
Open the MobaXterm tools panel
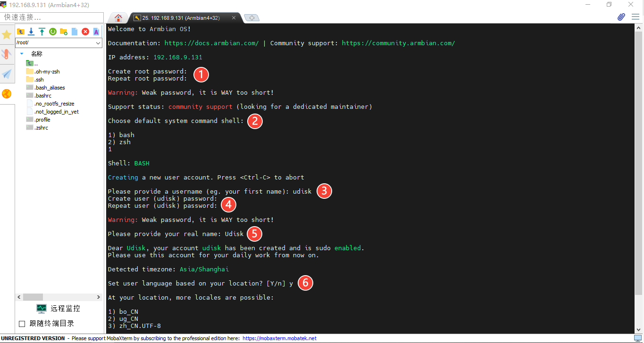[7, 54]
